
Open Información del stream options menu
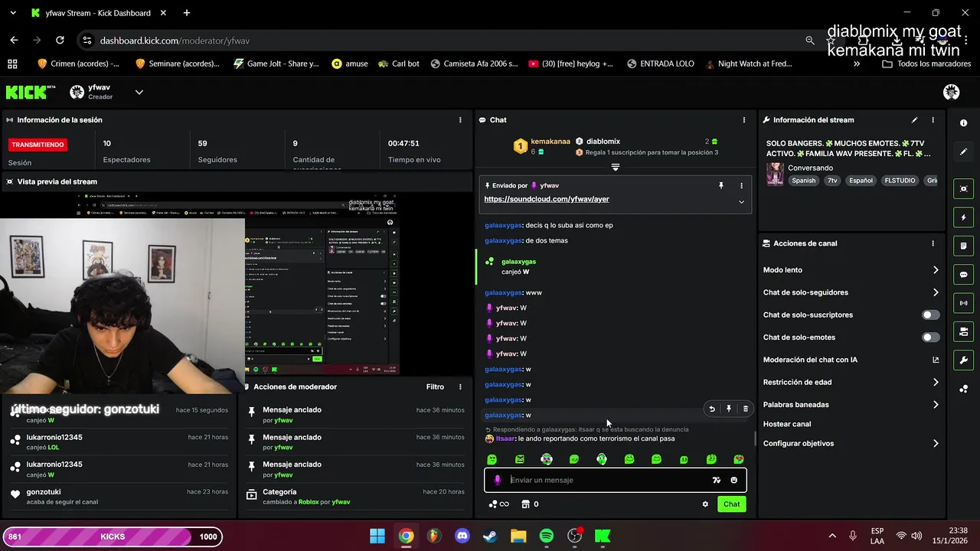933,120
